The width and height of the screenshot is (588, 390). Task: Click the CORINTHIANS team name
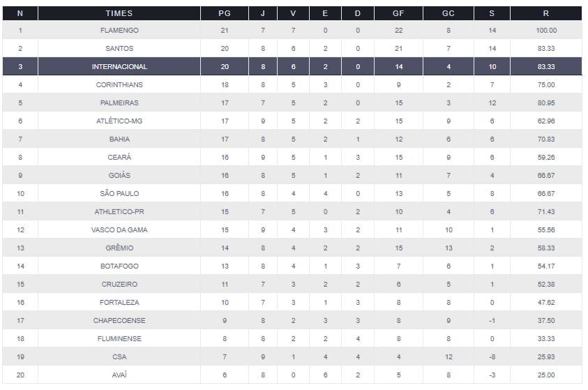[x=119, y=84]
